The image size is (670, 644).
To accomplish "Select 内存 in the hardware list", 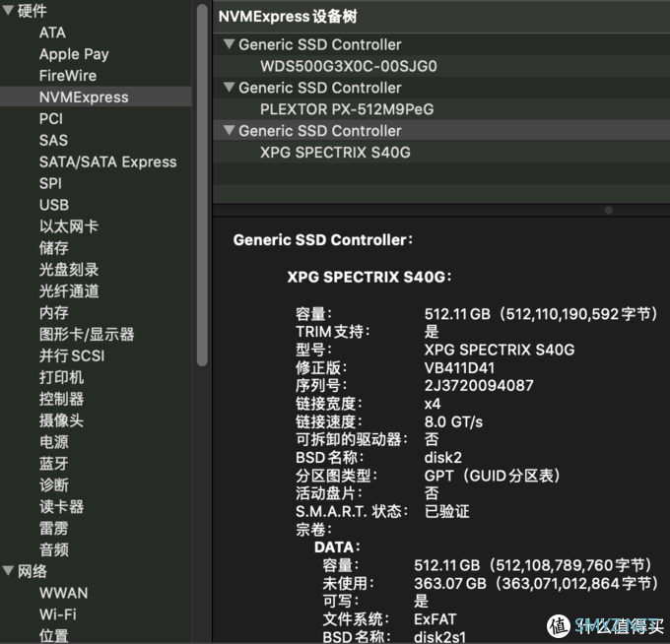I will [x=54, y=312].
